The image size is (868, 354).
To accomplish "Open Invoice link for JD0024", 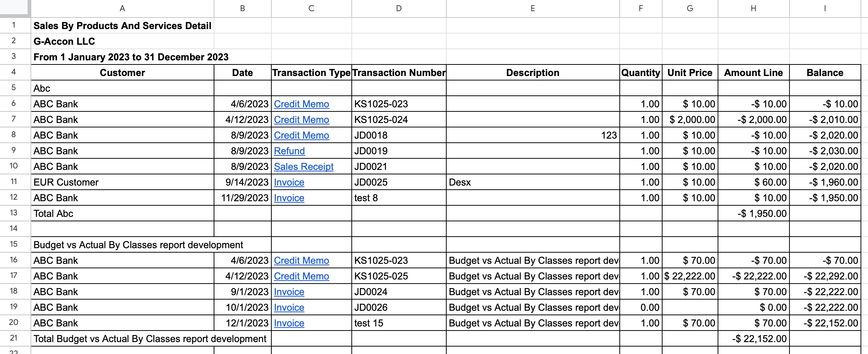I will [x=289, y=292].
